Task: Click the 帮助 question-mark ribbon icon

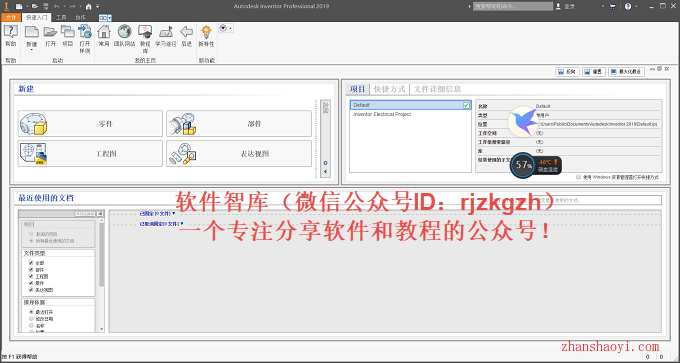Action: point(10,32)
